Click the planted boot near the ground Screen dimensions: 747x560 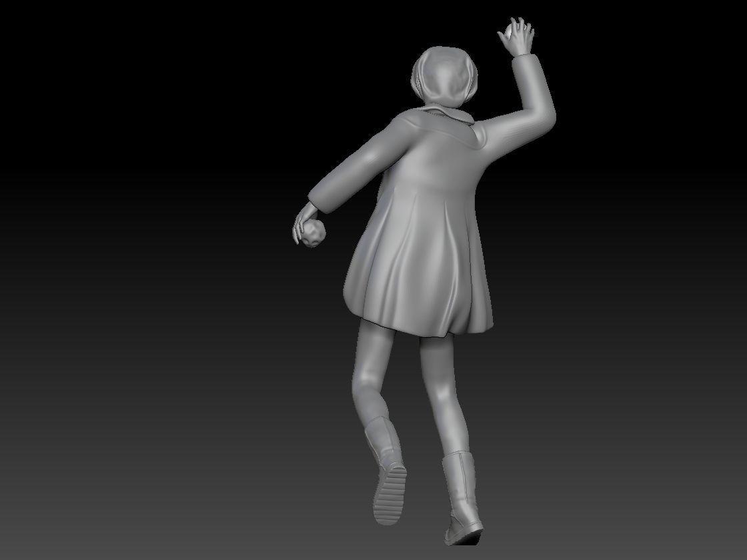point(462,499)
